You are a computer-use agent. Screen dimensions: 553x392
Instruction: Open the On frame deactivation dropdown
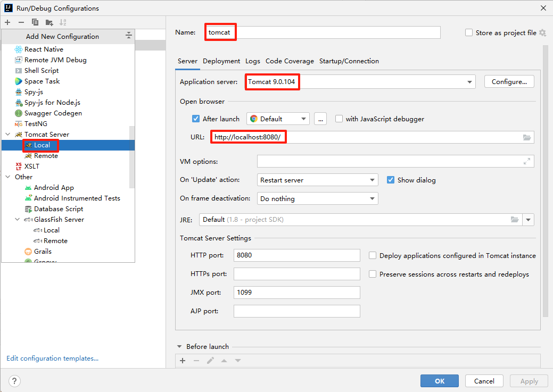coord(317,198)
